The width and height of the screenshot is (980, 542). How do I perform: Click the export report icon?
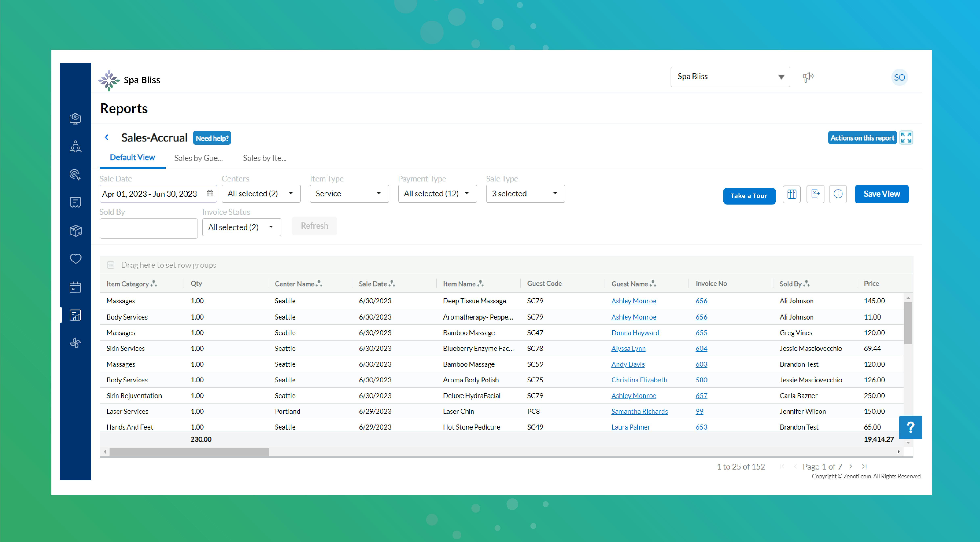click(x=815, y=194)
